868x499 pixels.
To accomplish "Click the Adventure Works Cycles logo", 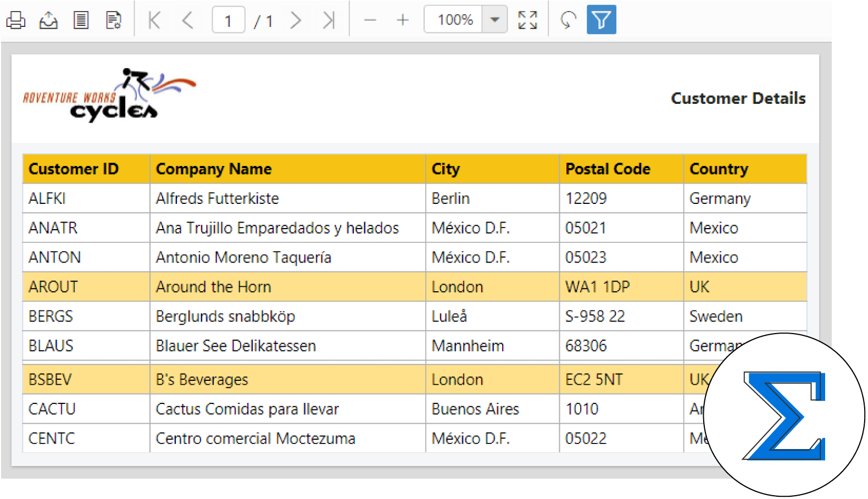I will [x=109, y=96].
